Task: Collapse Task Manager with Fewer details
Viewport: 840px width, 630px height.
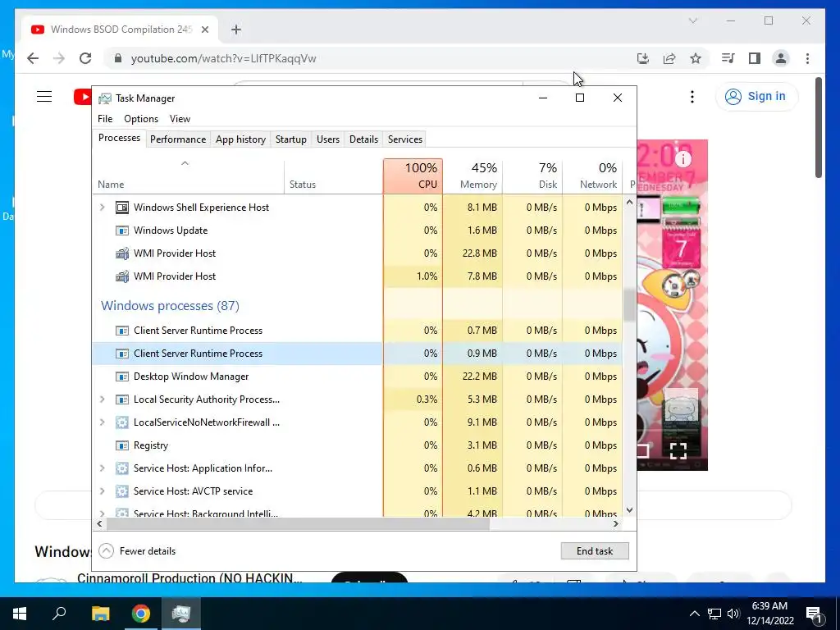Action: 137,551
